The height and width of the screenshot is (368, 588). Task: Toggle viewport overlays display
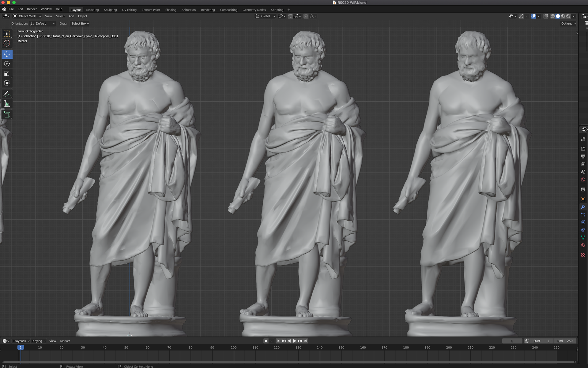[533, 16]
